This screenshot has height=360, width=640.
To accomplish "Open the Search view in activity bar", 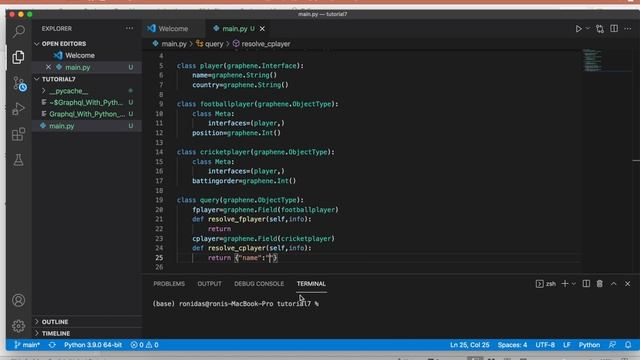I will coord(18,31).
